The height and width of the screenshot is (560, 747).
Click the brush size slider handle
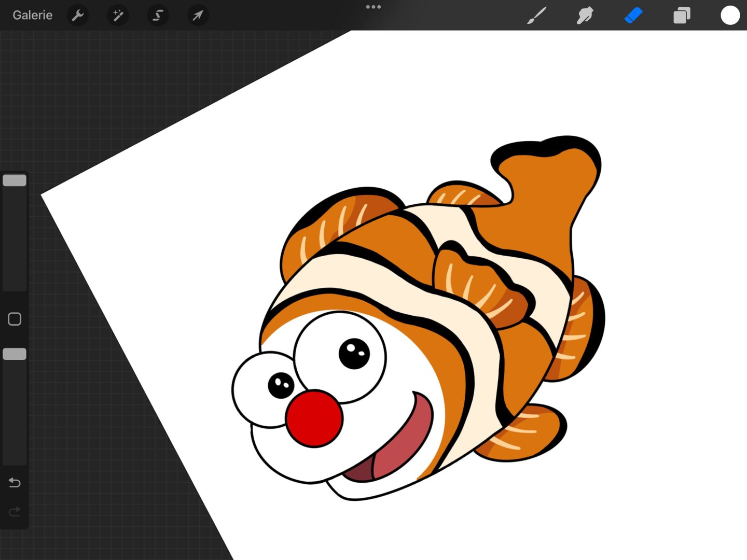click(15, 180)
